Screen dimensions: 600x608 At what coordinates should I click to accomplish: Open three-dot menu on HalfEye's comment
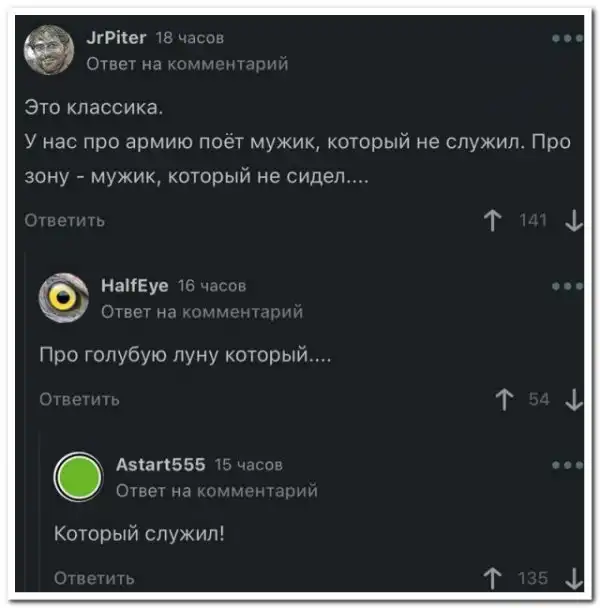(x=567, y=286)
